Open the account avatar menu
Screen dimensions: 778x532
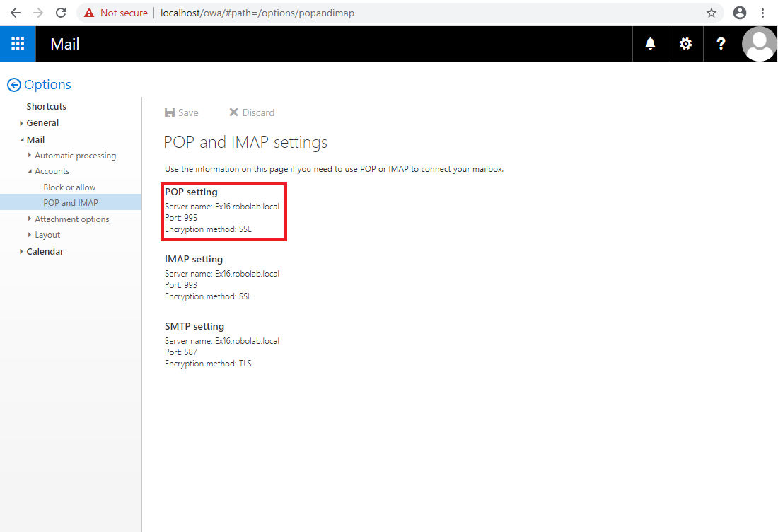click(x=759, y=43)
